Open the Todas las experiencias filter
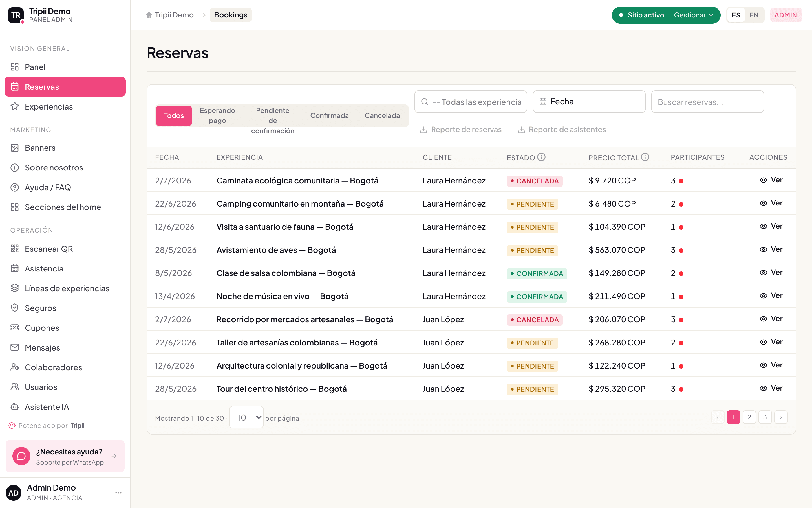 pos(471,102)
